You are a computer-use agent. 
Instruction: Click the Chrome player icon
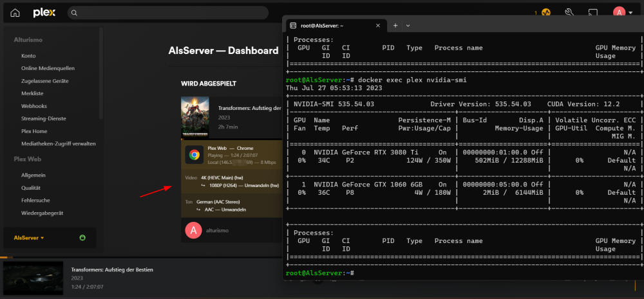coord(194,154)
